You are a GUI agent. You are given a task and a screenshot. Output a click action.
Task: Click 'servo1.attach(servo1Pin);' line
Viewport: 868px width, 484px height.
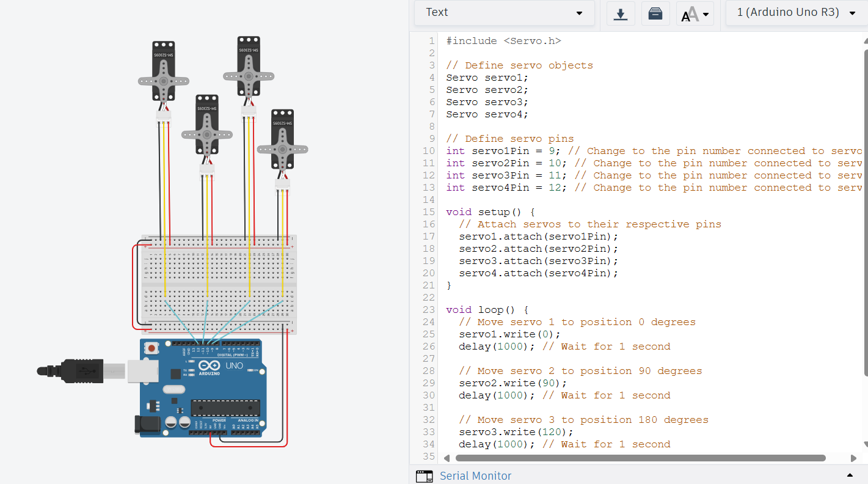(539, 237)
